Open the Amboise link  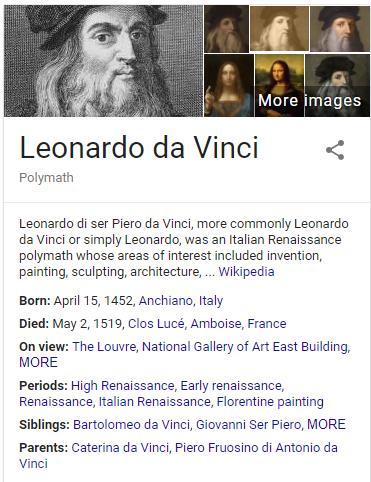216,324
